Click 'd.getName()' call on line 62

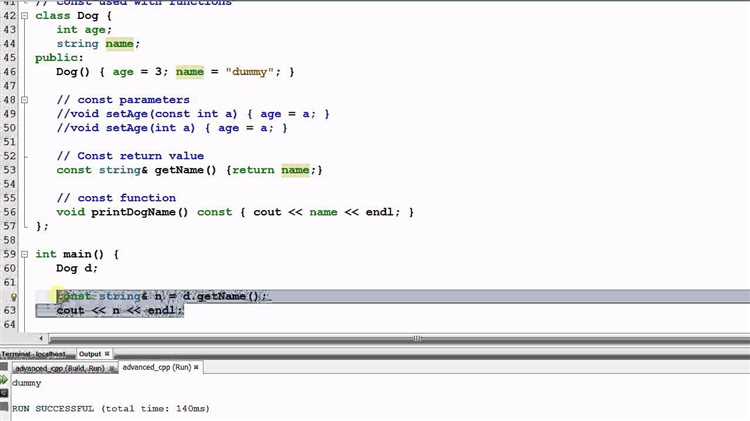point(221,296)
